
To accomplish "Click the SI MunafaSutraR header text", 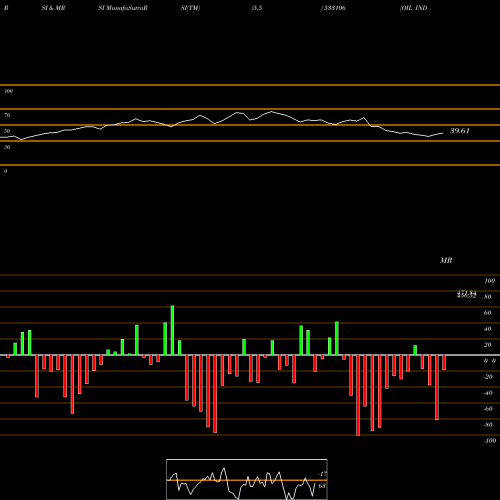I will point(123,8).
